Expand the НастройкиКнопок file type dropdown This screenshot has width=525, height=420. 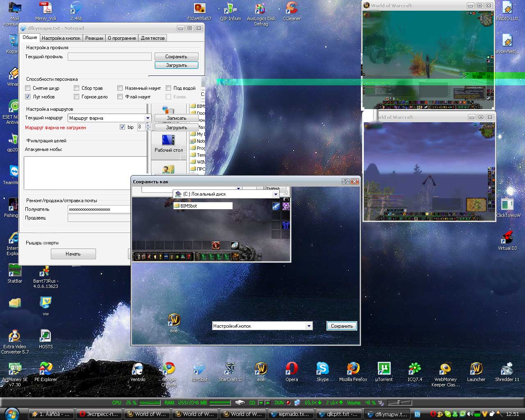(x=308, y=326)
